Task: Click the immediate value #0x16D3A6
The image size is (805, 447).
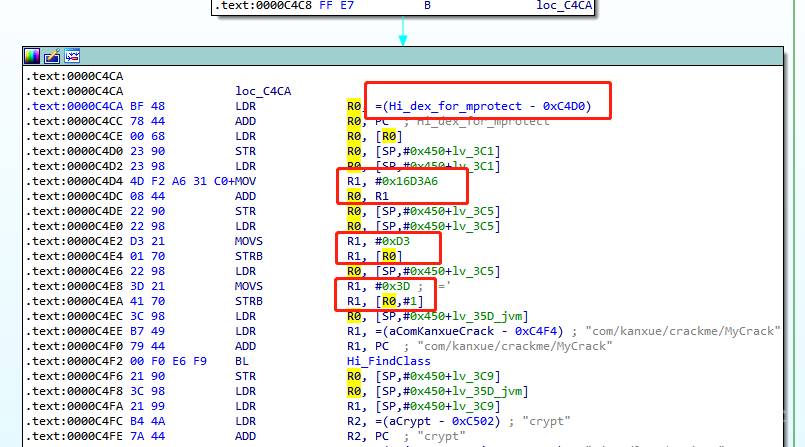Action: tap(406, 181)
